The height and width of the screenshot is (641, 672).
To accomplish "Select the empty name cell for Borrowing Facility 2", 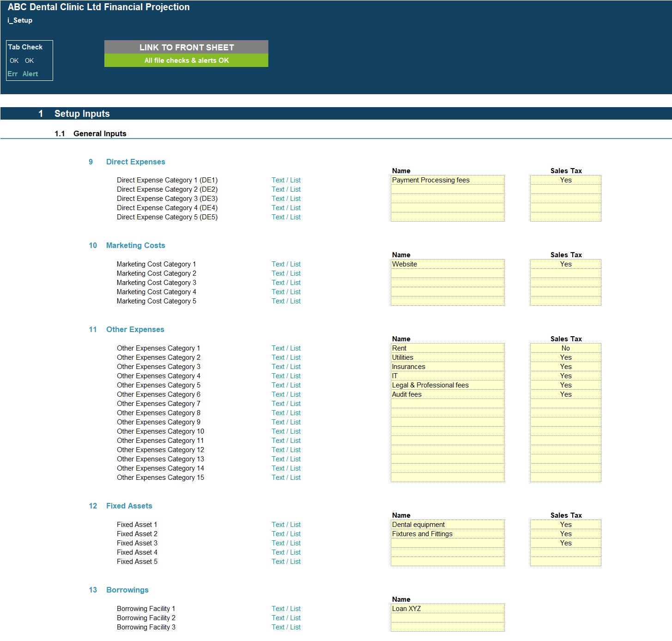I will pos(448,618).
